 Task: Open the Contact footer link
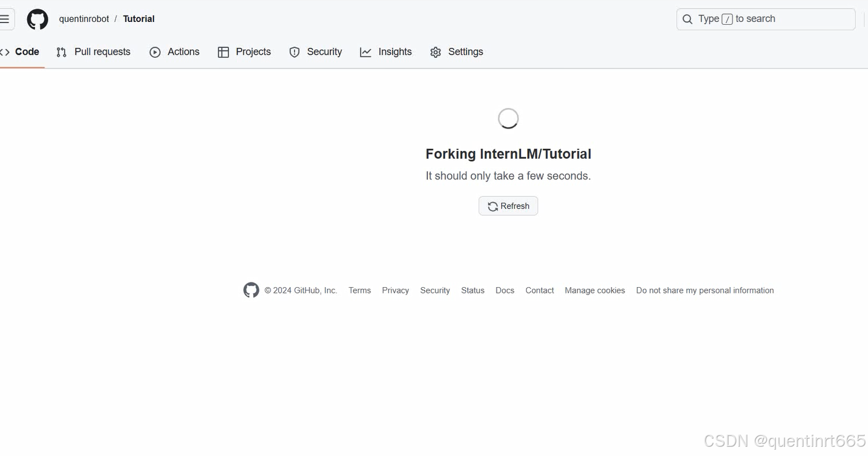539,291
